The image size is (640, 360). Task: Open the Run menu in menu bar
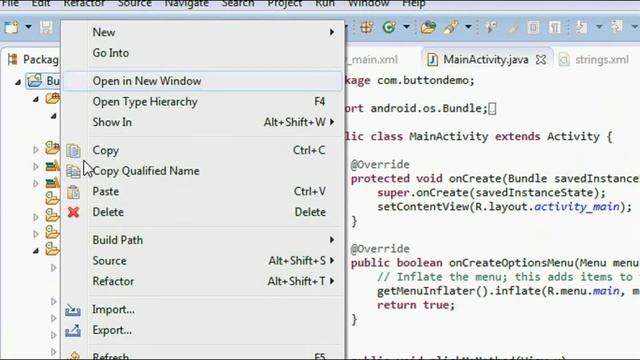pyautogui.click(x=325, y=4)
